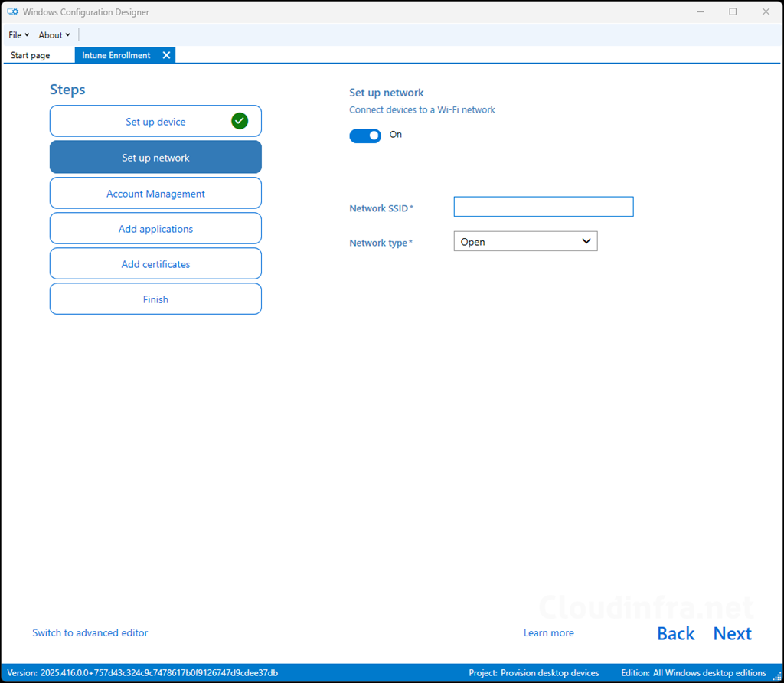
Task: Open the Network type dropdown
Action: tap(525, 241)
